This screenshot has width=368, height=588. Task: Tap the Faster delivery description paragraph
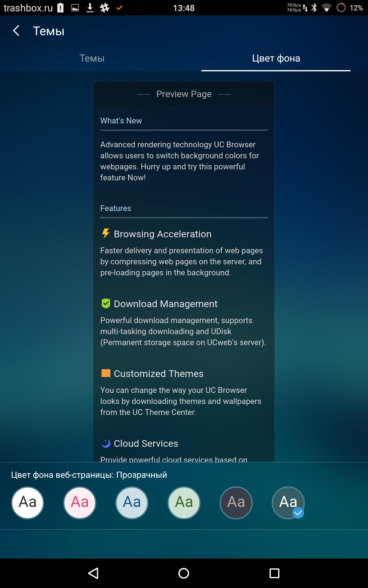tap(182, 262)
